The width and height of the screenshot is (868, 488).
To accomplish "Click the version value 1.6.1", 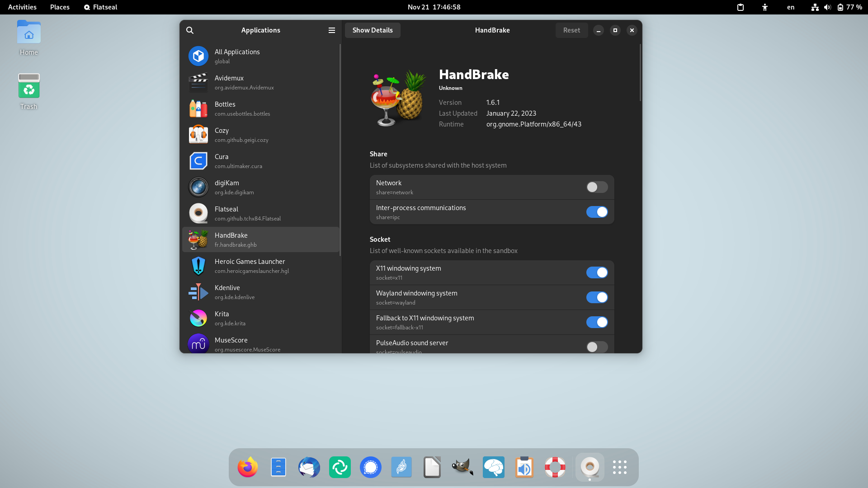I will pyautogui.click(x=493, y=103).
